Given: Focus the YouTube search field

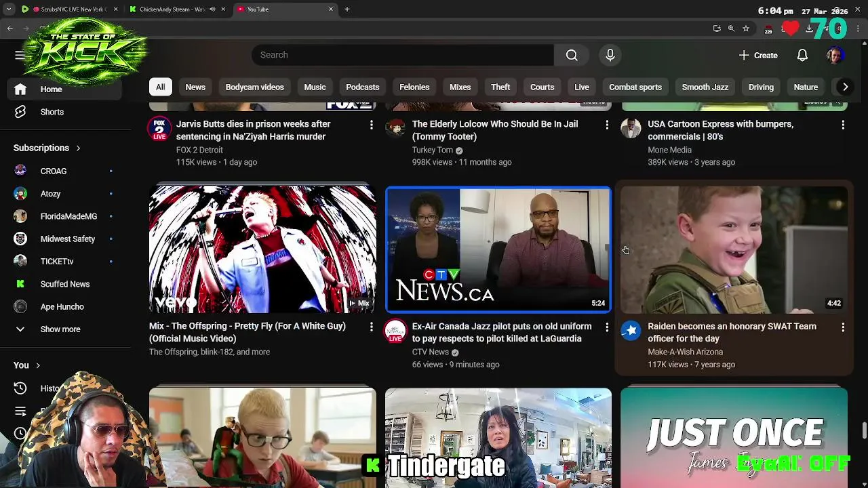Looking at the screenshot, I should [402, 55].
